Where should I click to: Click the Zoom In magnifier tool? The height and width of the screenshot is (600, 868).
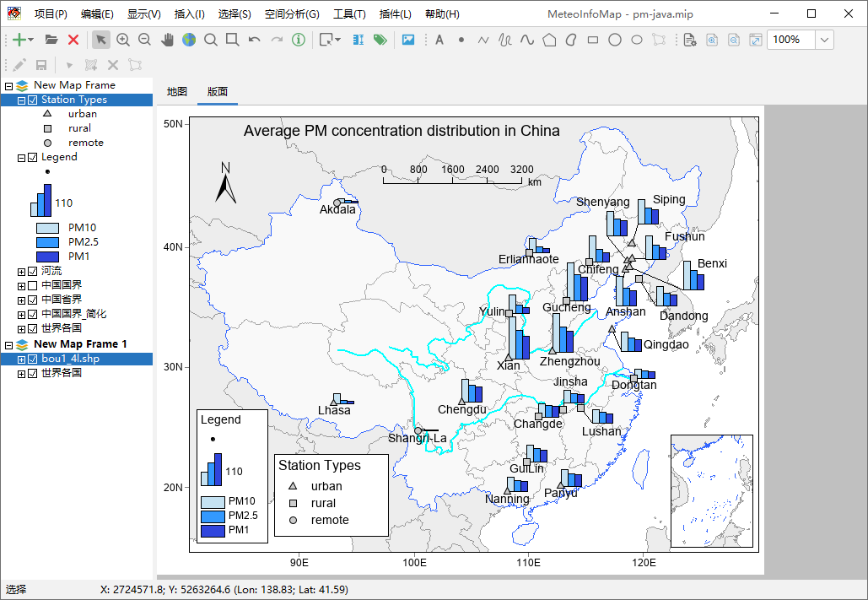pos(123,40)
